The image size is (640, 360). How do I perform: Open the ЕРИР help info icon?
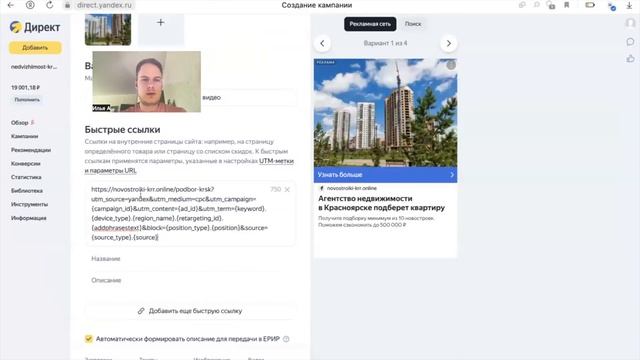pos(286,339)
